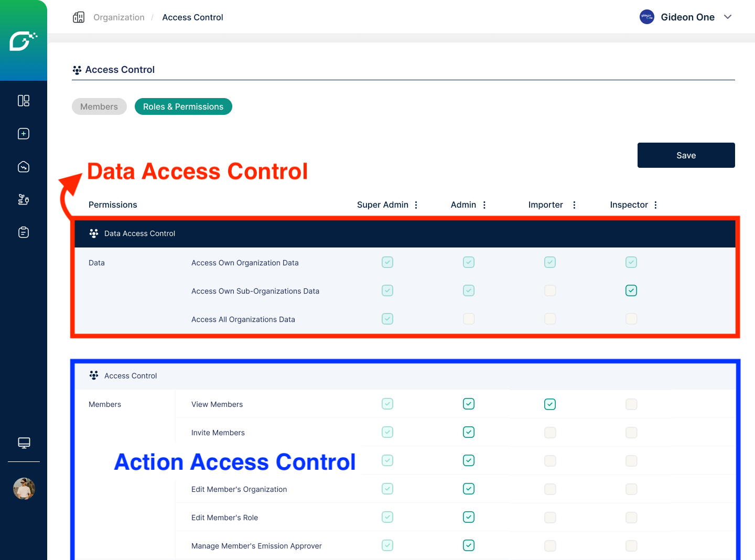Go to Organization breadcrumb link

click(x=119, y=17)
